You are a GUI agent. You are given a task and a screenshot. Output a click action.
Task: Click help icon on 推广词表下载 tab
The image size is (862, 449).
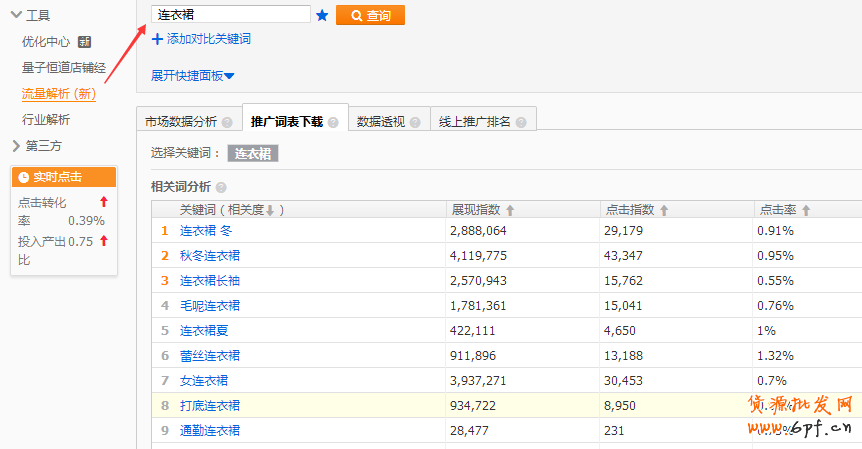pyautogui.click(x=333, y=123)
